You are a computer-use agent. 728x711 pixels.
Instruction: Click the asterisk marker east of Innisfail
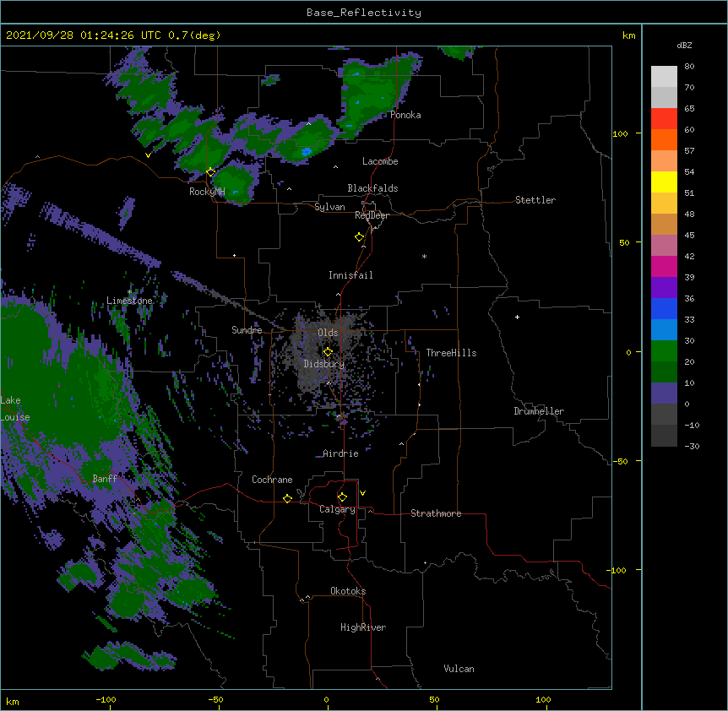424,257
